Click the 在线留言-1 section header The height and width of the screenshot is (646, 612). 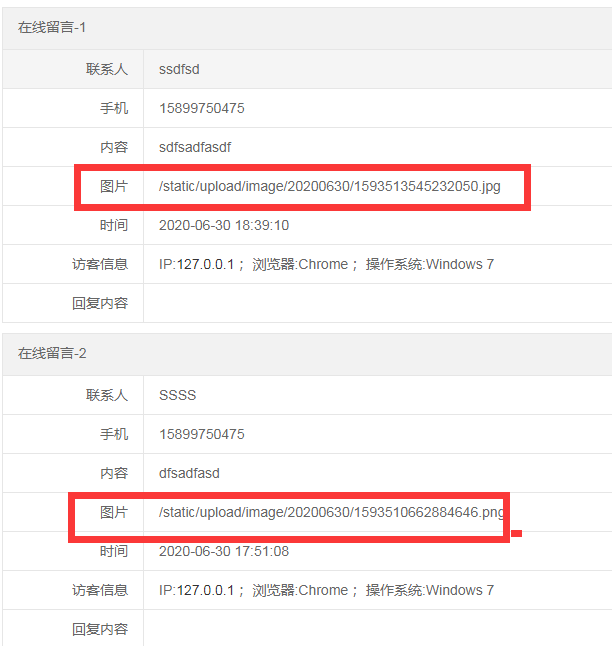pyautogui.click(x=52, y=28)
